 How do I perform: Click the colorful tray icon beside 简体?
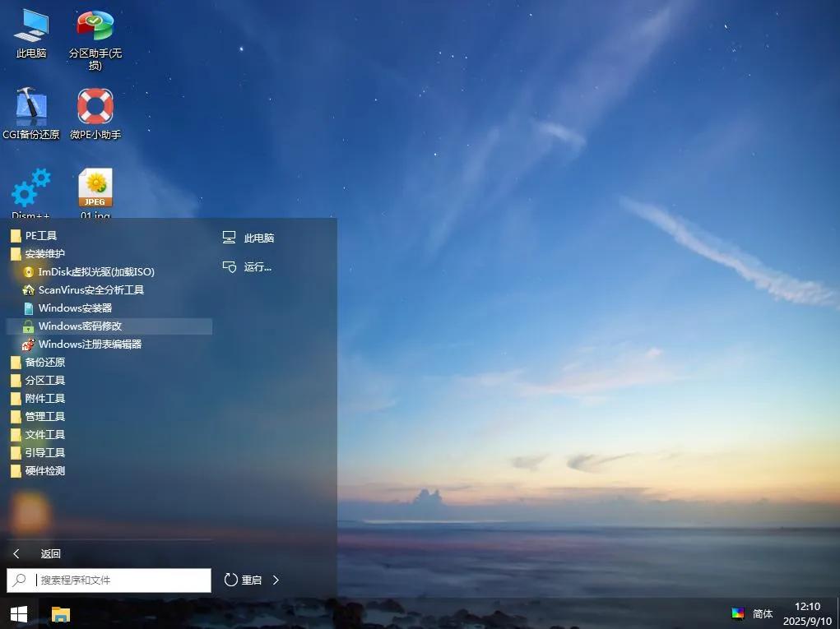click(738, 613)
